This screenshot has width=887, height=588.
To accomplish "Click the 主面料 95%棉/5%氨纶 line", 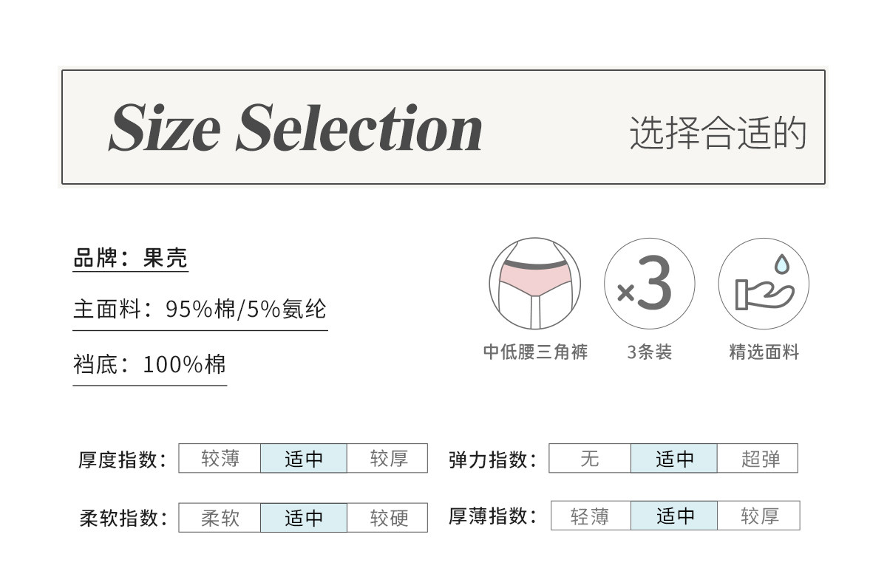I will (200, 309).
